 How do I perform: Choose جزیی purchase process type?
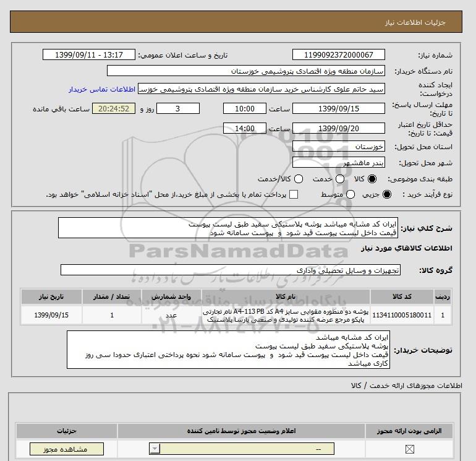(x=387, y=194)
